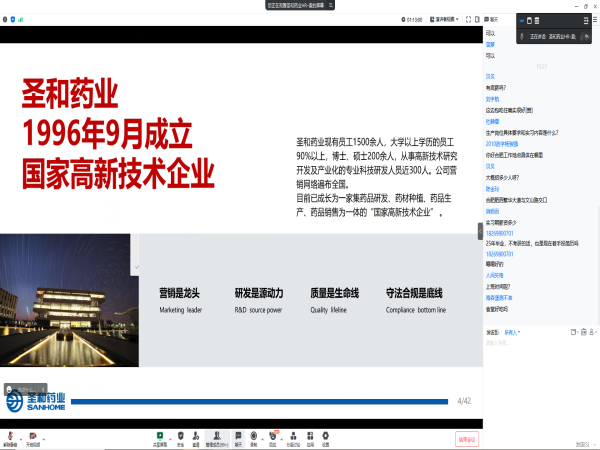Click sharing indicator bar at top center

[x=300, y=5]
